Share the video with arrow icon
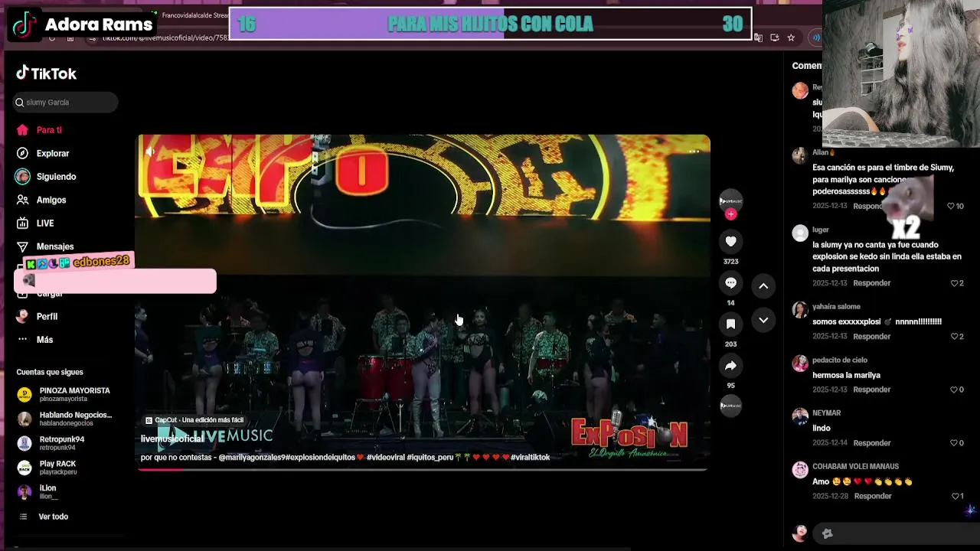980x551 pixels. point(730,366)
